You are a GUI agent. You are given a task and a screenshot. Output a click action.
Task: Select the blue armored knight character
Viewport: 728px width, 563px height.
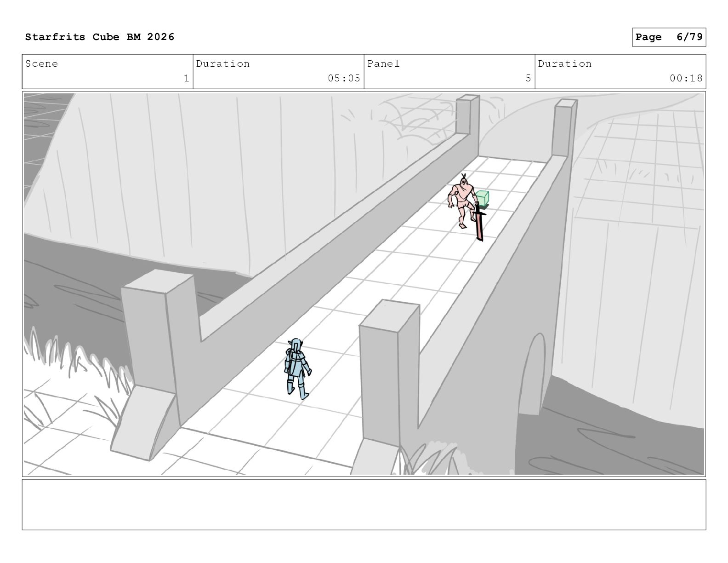tap(297, 368)
